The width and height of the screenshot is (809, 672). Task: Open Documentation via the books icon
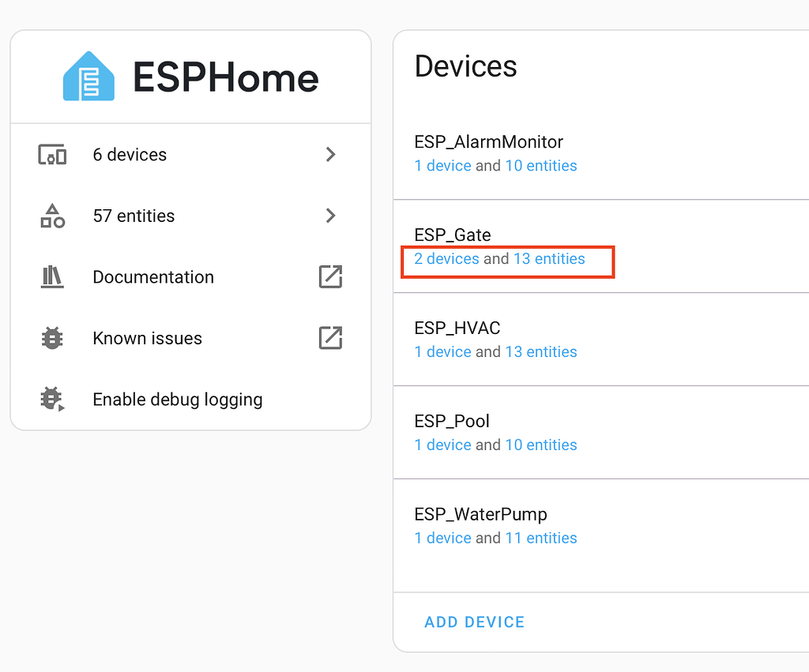52,276
